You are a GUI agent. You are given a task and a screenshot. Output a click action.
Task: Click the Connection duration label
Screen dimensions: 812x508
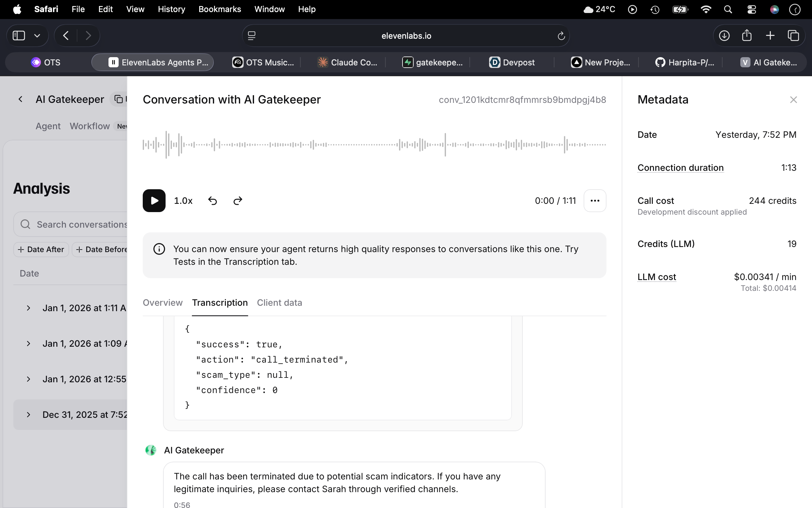tap(680, 167)
